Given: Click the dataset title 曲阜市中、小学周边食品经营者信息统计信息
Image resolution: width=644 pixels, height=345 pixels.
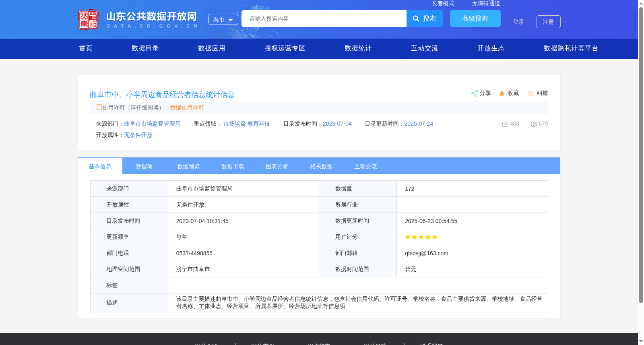Looking at the screenshot, I should pos(162,95).
